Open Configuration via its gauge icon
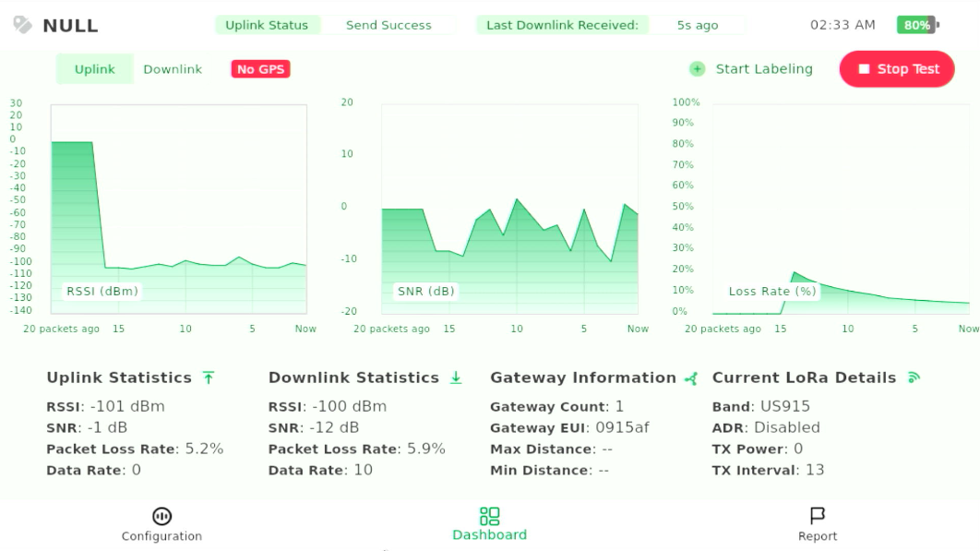This screenshot has height=551, width=980. point(161,516)
